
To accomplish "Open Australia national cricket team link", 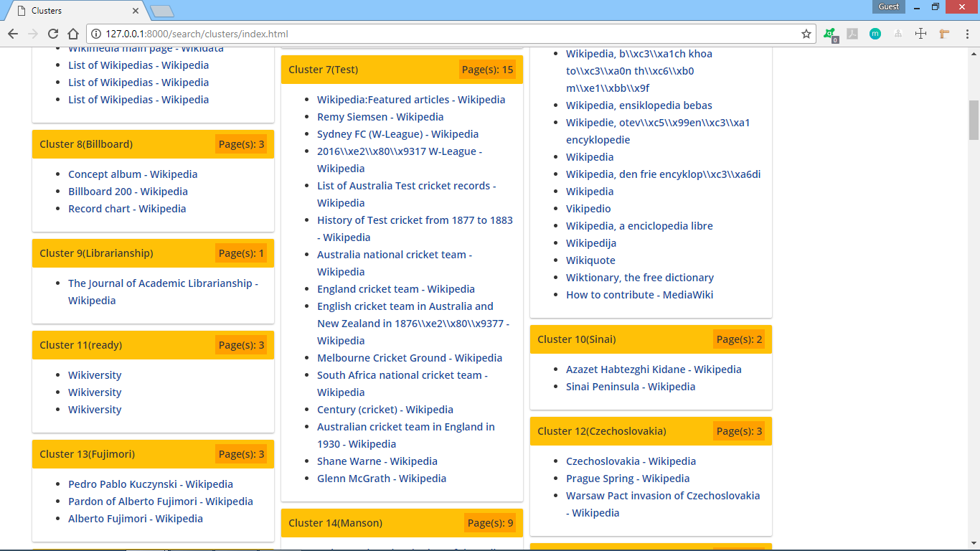I will tap(395, 263).
